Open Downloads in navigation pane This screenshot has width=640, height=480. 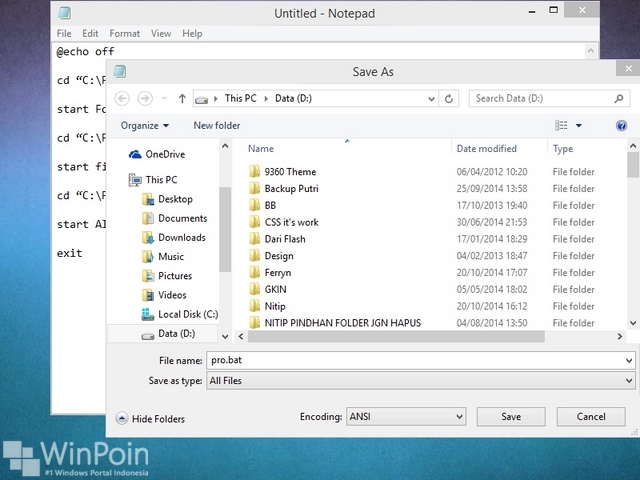(x=174, y=237)
